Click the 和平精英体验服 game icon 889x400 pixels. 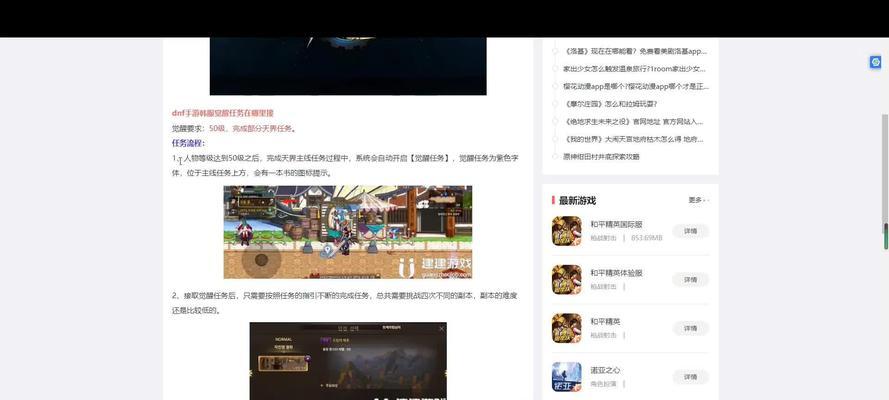[566, 279]
